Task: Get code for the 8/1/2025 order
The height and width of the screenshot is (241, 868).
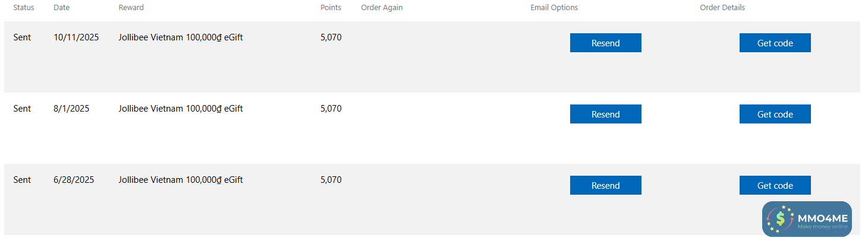Action: pyautogui.click(x=775, y=114)
